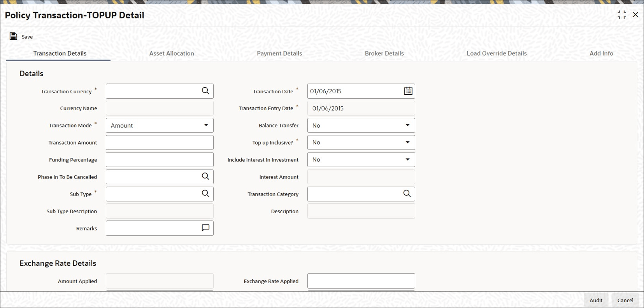Switch to the Asset Allocation tab

(x=172, y=53)
